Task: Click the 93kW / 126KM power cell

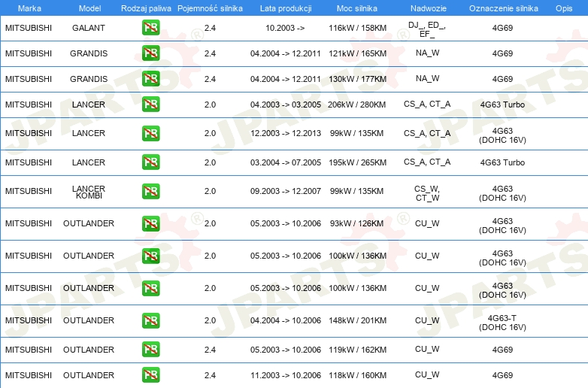Action: tap(356, 223)
